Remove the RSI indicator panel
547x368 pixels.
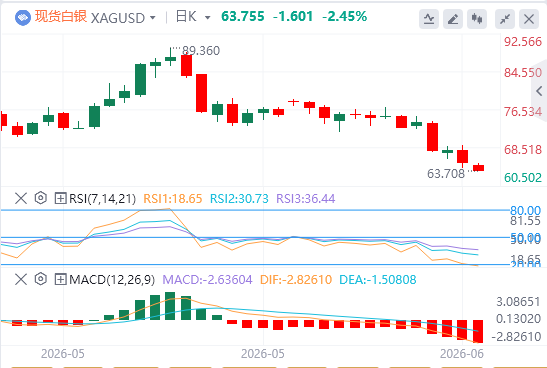pyautogui.click(x=21, y=198)
